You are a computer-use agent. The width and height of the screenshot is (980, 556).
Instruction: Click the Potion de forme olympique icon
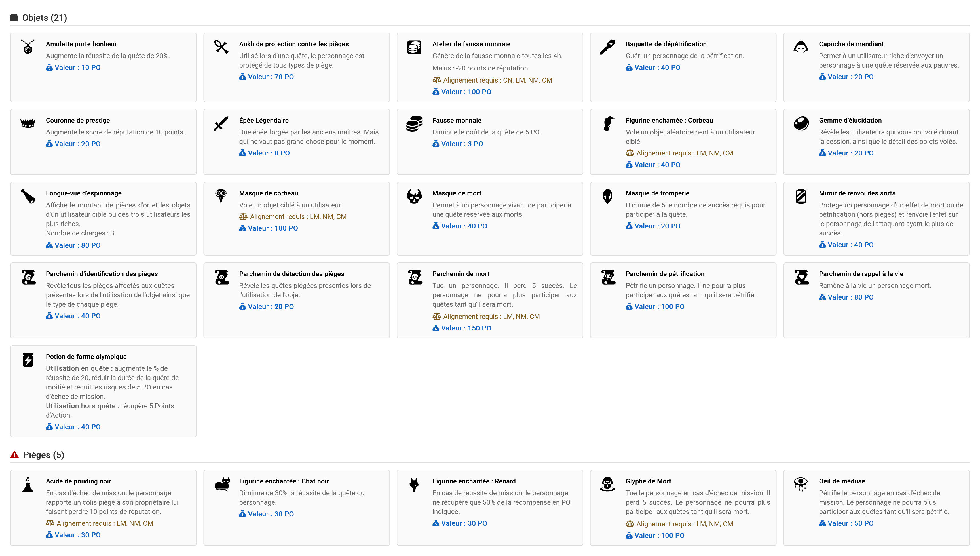[28, 360]
